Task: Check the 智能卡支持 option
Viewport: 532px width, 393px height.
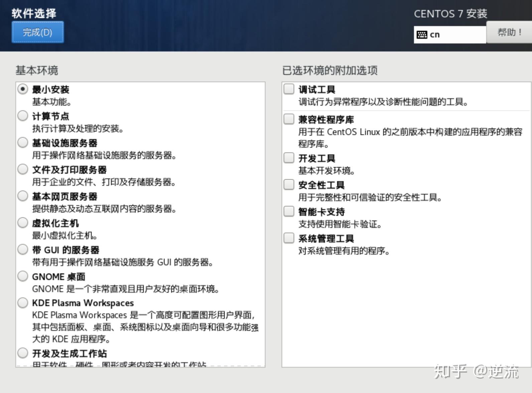Action: (289, 211)
